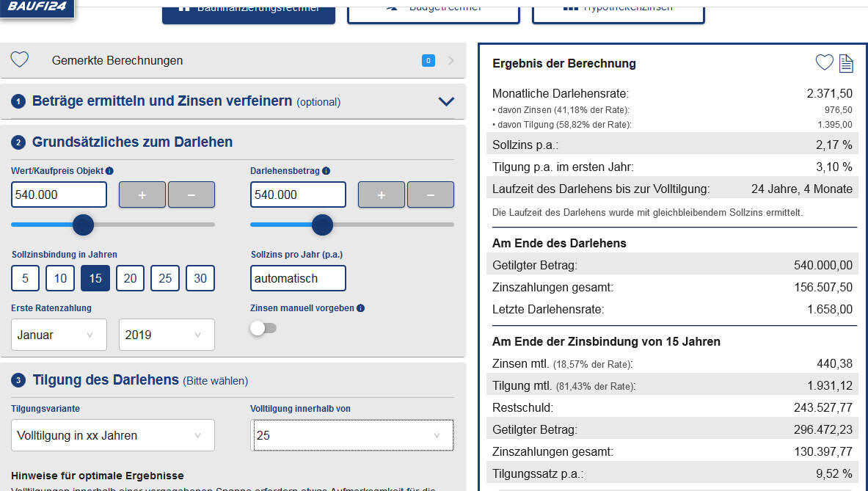
Task: Expand Beträge ermitteln und Zinsen verfeinern section
Action: pyautogui.click(x=446, y=101)
